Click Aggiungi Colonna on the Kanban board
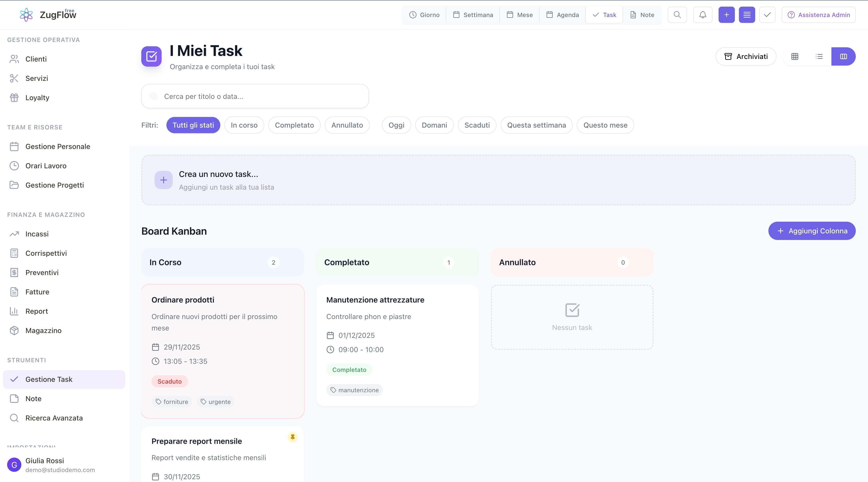The height and width of the screenshot is (482, 868). (x=812, y=231)
